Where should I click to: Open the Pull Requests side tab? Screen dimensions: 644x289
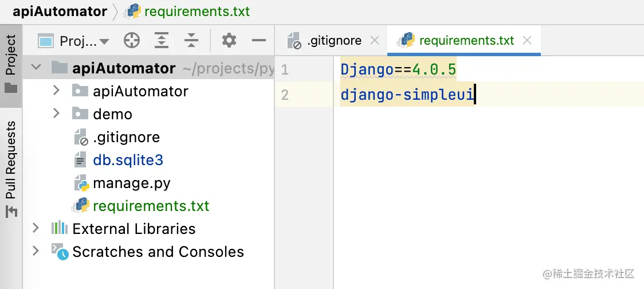point(11,169)
